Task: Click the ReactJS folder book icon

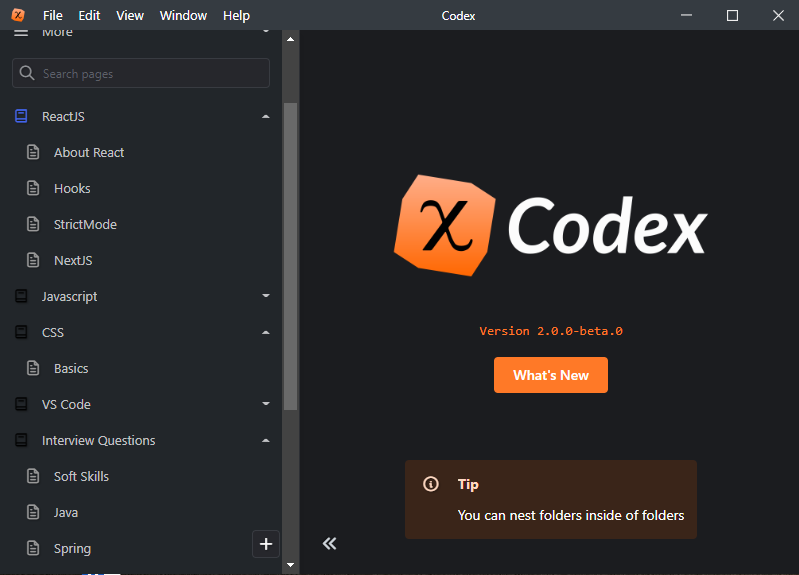Action: [21, 117]
